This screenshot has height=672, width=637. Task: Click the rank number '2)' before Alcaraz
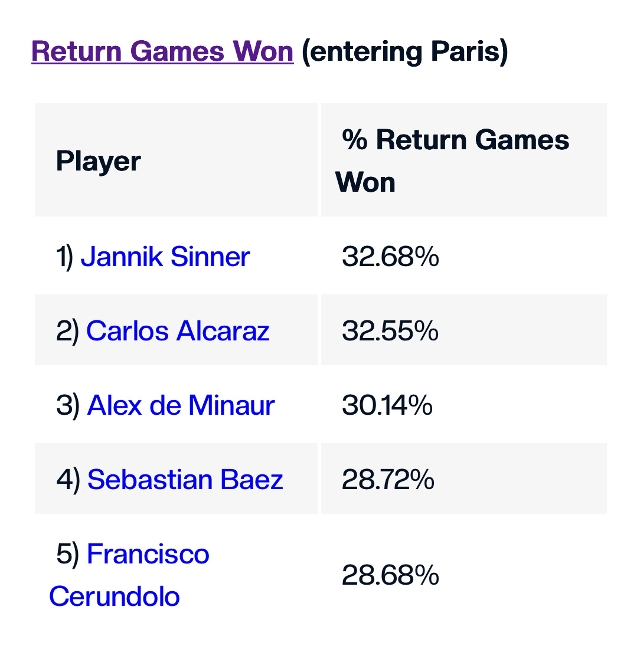pyautogui.click(x=67, y=331)
